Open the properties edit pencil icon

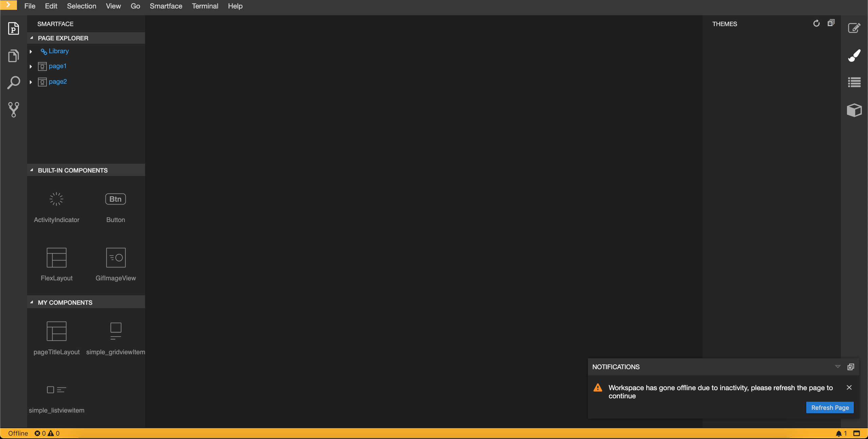pyautogui.click(x=854, y=28)
